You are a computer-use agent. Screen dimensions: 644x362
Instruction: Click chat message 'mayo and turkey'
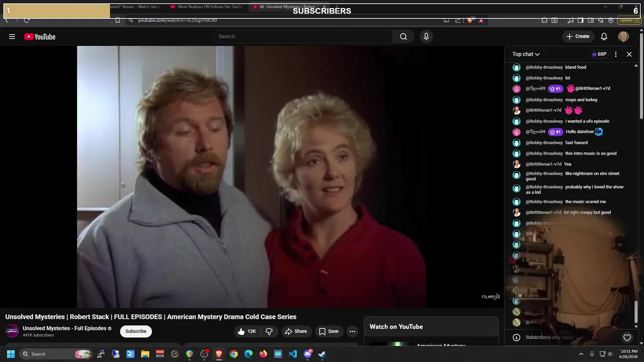[x=582, y=100]
